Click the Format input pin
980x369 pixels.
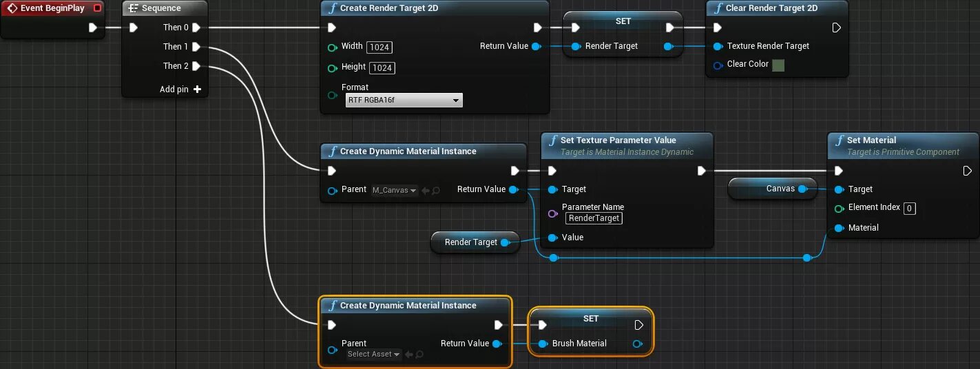333,94
